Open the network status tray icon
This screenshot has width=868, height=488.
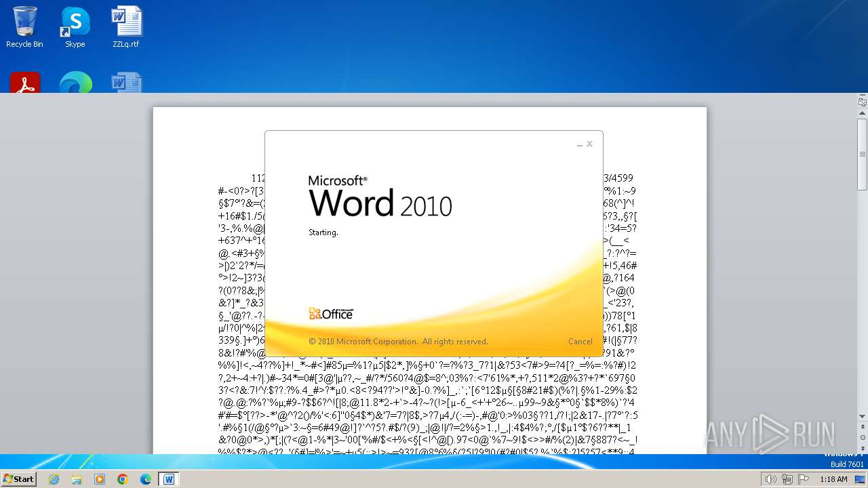click(787, 479)
